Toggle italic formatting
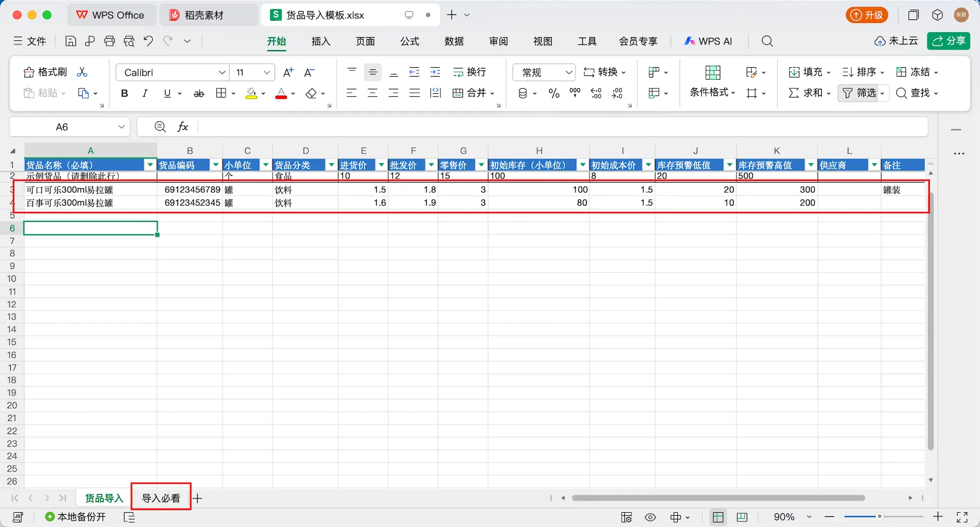Image resolution: width=980 pixels, height=527 pixels. point(145,93)
